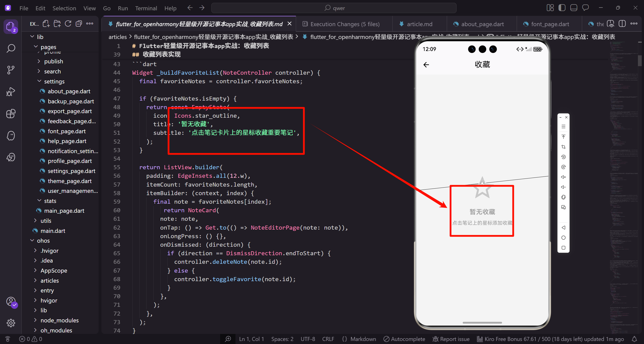The image size is (644, 344).
Task: Create a new folder in Explorer
Action: (57, 24)
